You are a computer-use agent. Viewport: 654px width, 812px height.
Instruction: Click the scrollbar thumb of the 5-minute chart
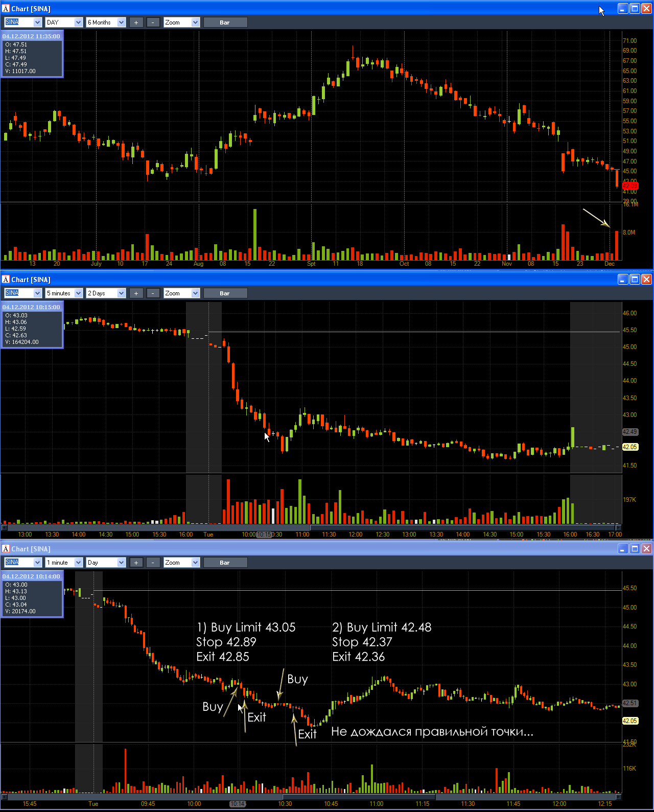(463, 527)
